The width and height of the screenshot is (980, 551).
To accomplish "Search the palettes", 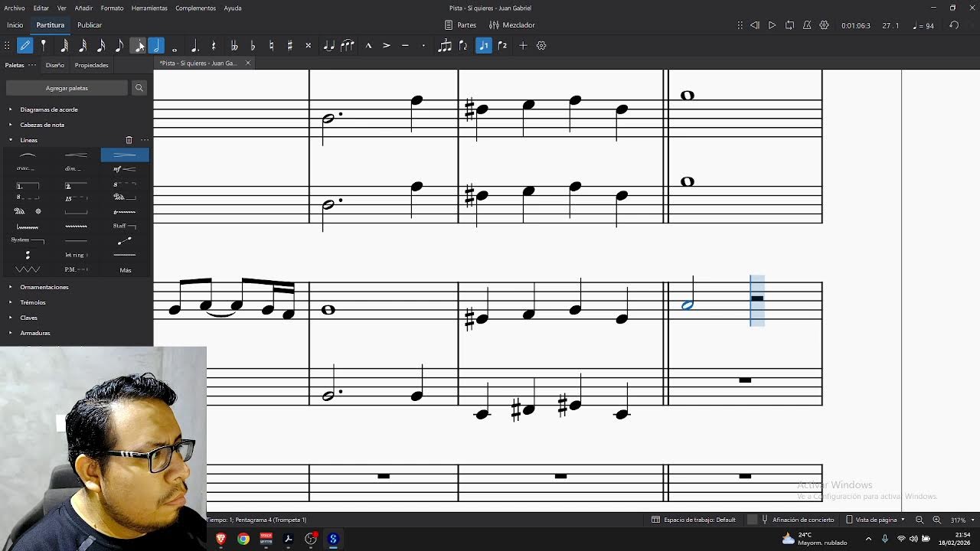I will [x=139, y=88].
